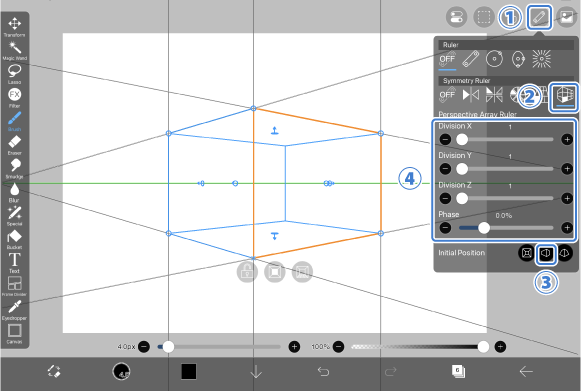Enable the Perspective Array Ruler
This screenshot has height=391, width=581.
[x=563, y=96]
